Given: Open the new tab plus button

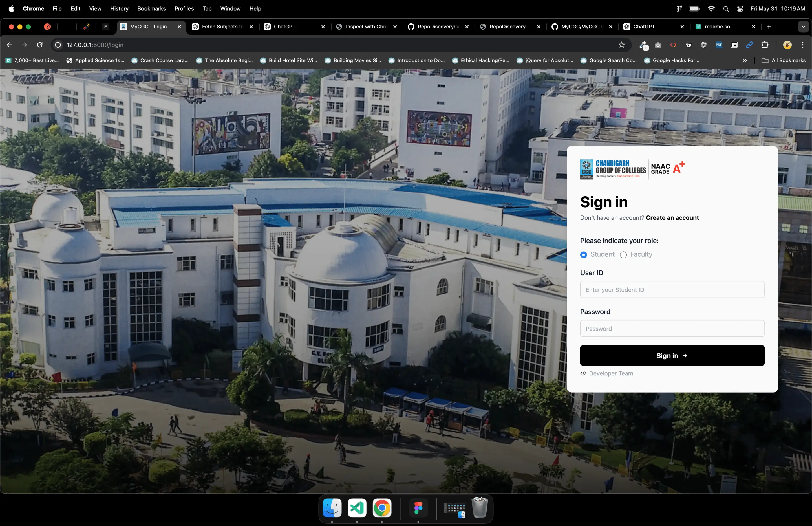Looking at the screenshot, I should coord(769,27).
